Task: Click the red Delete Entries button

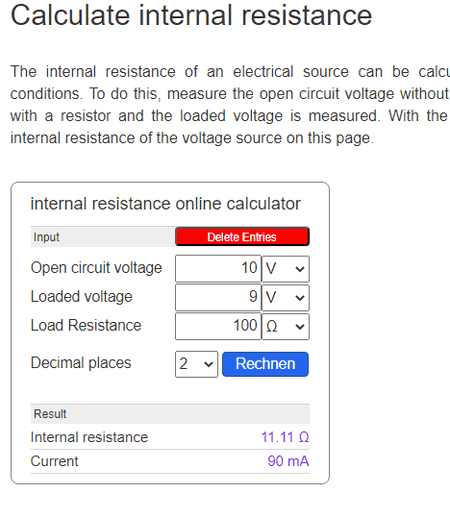Action: tap(242, 237)
